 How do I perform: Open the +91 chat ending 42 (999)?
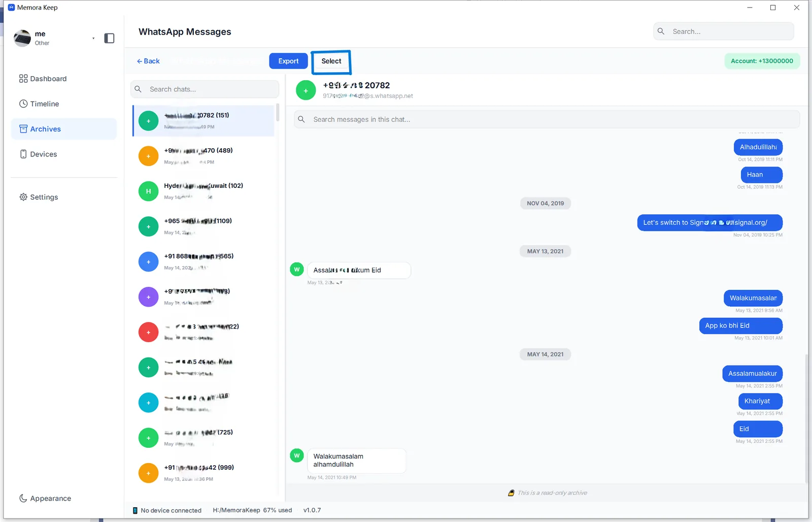click(204, 473)
